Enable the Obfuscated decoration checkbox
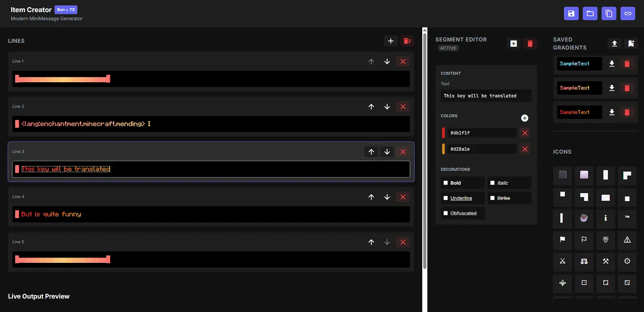 click(446, 213)
